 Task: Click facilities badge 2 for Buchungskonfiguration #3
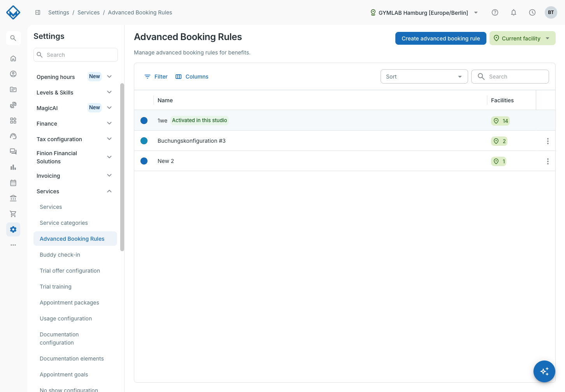point(499,141)
